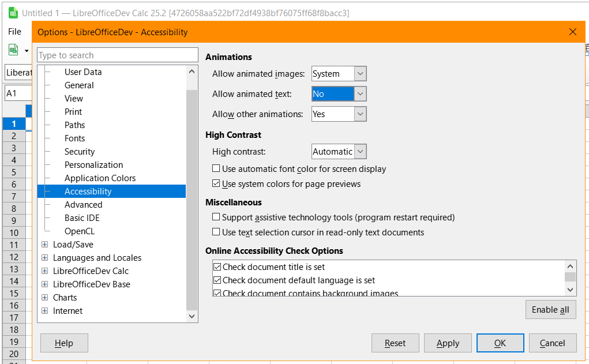
Task: Select the Paths options page
Action: click(75, 125)
